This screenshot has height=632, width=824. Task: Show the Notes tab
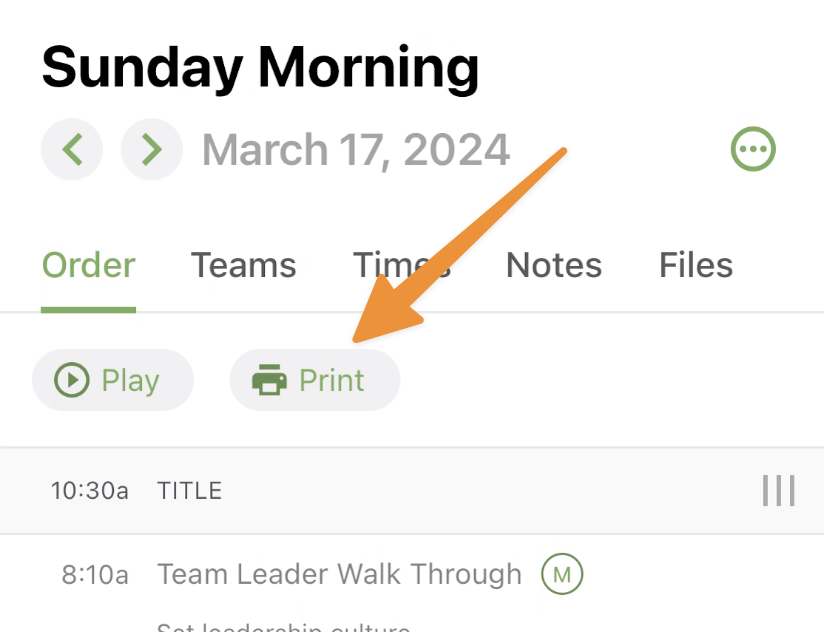pyautogui.click(x=554, y=265)
